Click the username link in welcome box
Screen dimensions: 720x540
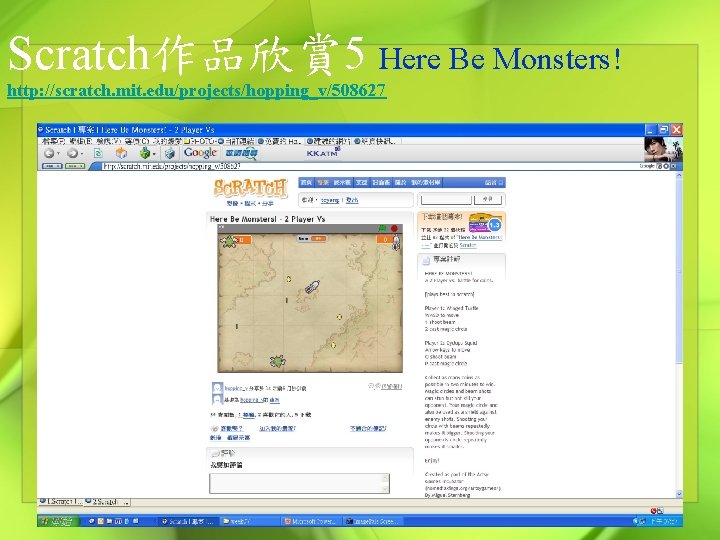click(330, 200)
